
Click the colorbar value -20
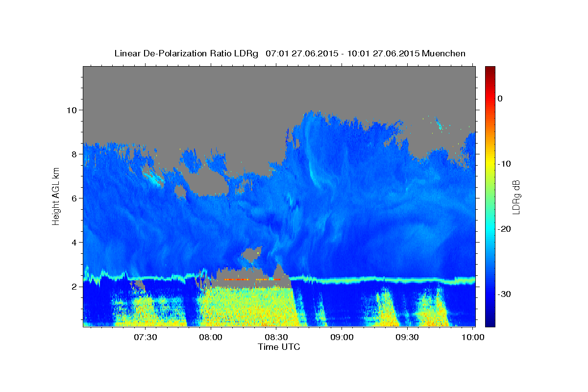(x=504, y=229)
